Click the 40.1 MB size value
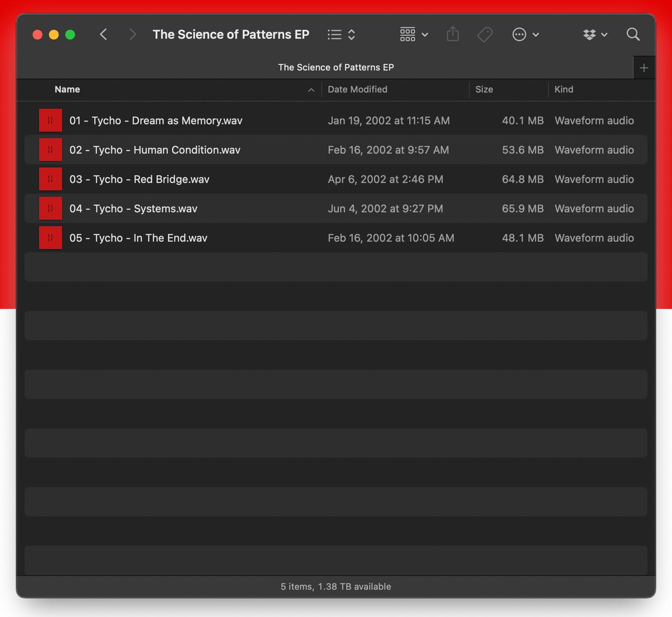Image resolution: width=672 pixels, height=617 pixels. [523, 120]
